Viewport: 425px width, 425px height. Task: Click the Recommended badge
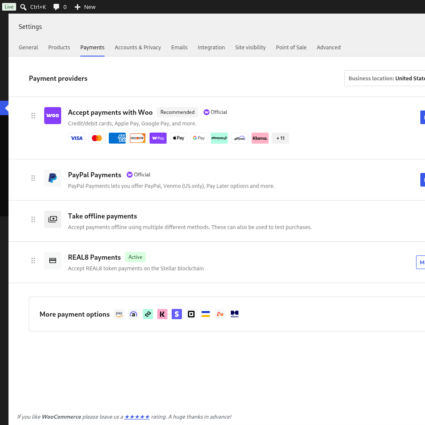click(177, 112)
